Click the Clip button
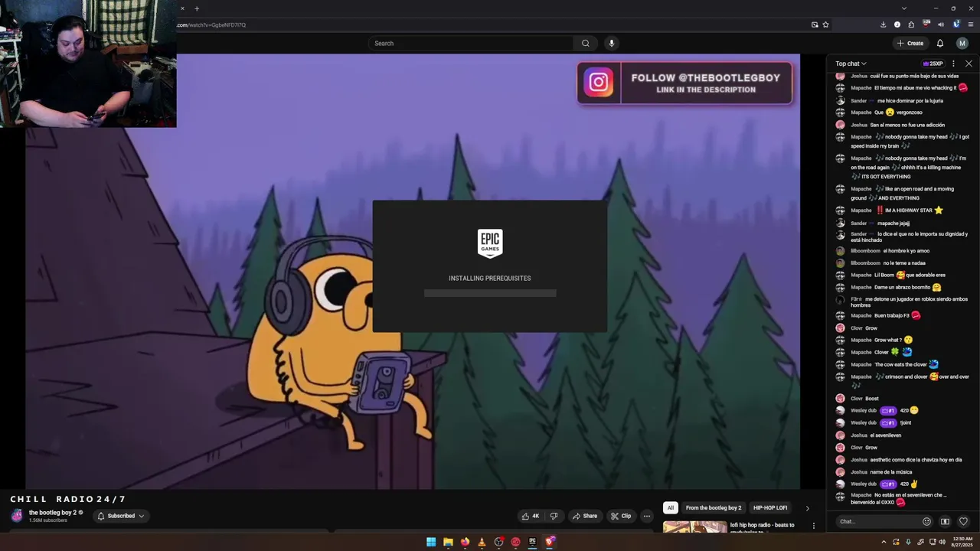This screenshot has height=551, width=980. pos(621,516)
